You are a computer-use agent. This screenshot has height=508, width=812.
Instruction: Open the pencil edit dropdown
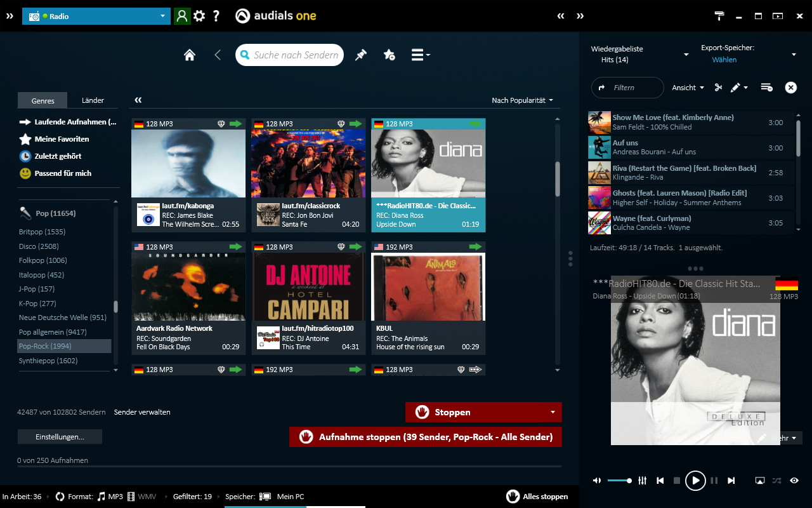pos(739,88)
